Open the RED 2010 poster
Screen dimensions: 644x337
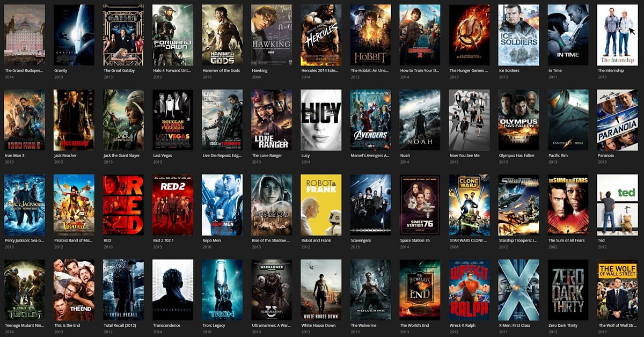[x=123, y=205]
